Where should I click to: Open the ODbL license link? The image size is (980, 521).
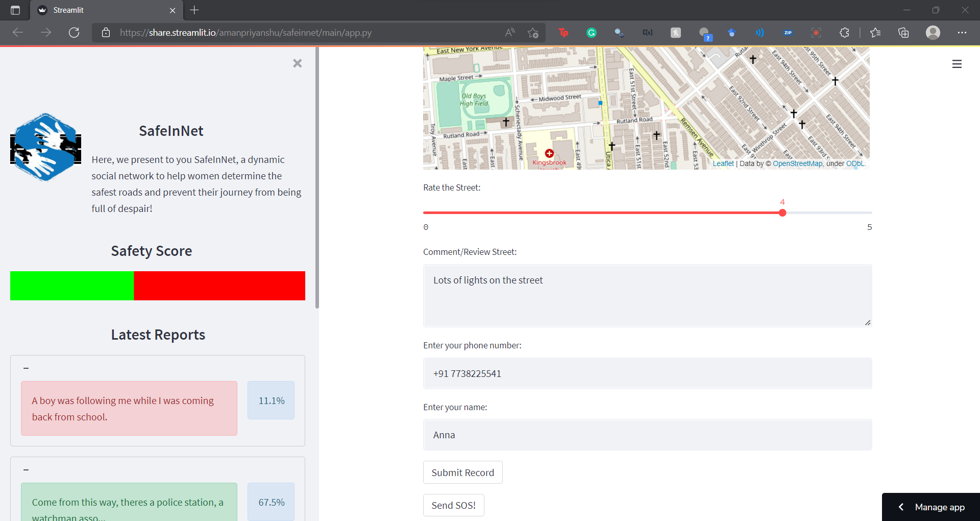click(x=855, y=163)
